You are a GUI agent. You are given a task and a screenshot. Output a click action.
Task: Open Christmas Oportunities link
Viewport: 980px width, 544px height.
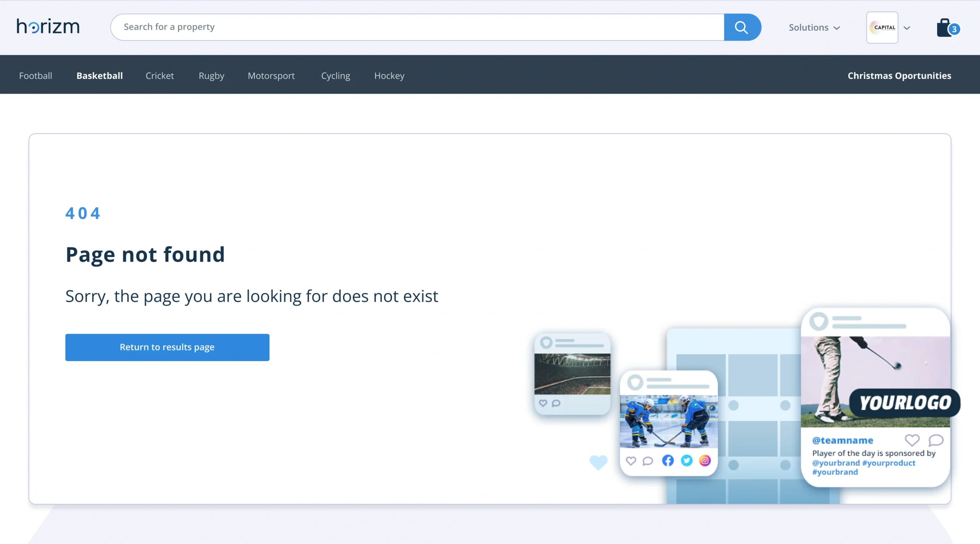tap(899, 75)
